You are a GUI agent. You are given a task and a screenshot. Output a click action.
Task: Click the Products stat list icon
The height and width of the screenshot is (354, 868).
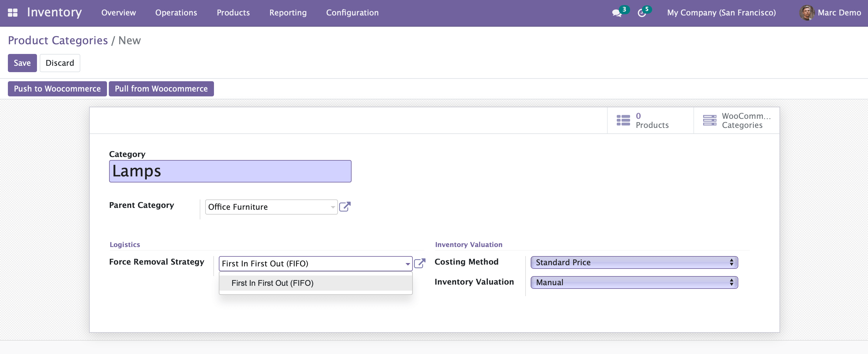623,120
